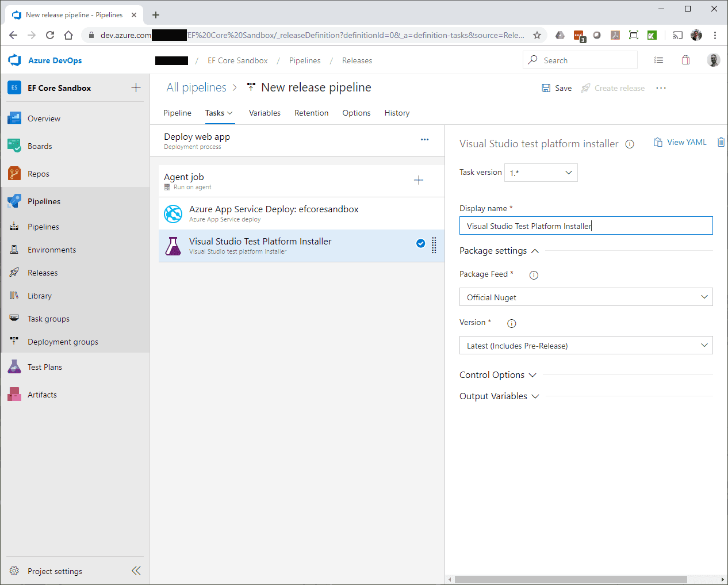728x585 pixels.
Task: Open Test Plans from the sidebar
Action: coord(44,367)
